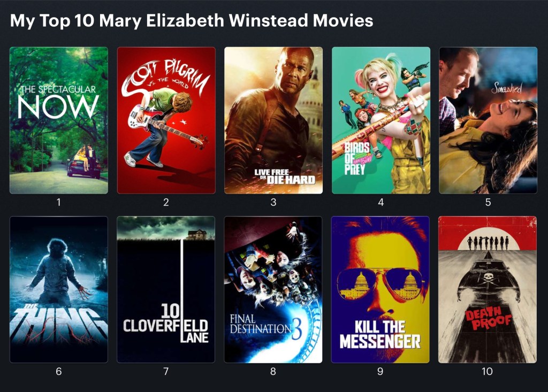The width and height of the screenshot is (548, 392).
Task: Click rank number 6 under The Thing
Action: (59, 371)
